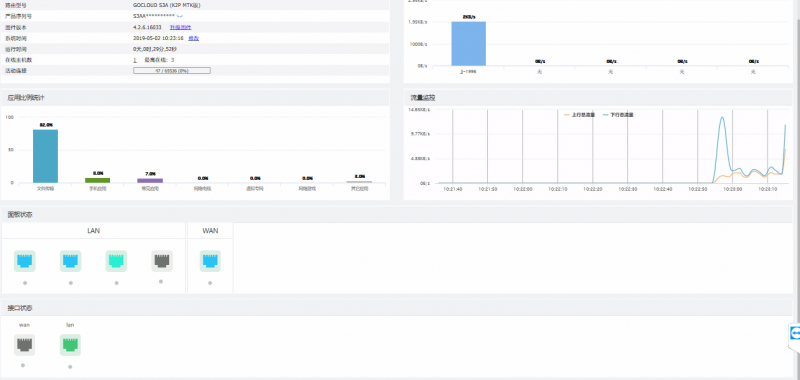This screenshot has height=380, width=800.
Task: Open the TeamViewer side panel icon
Action: pos(795,334)
